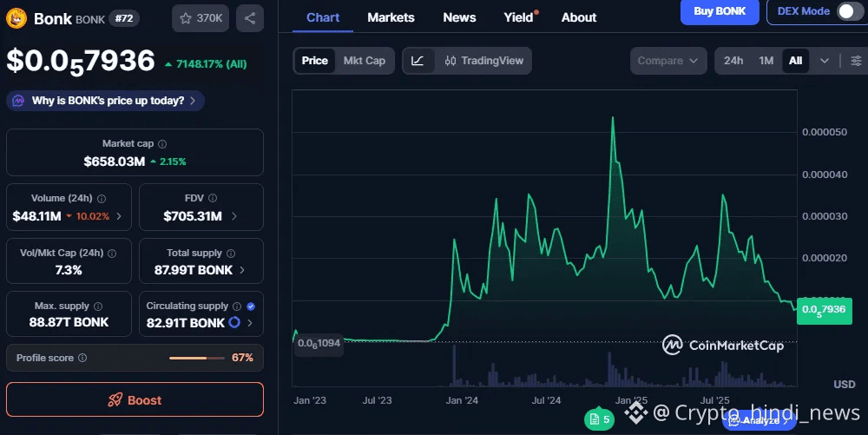Click the Buy BONK button
868x435 pixels.
pos(720,11)
